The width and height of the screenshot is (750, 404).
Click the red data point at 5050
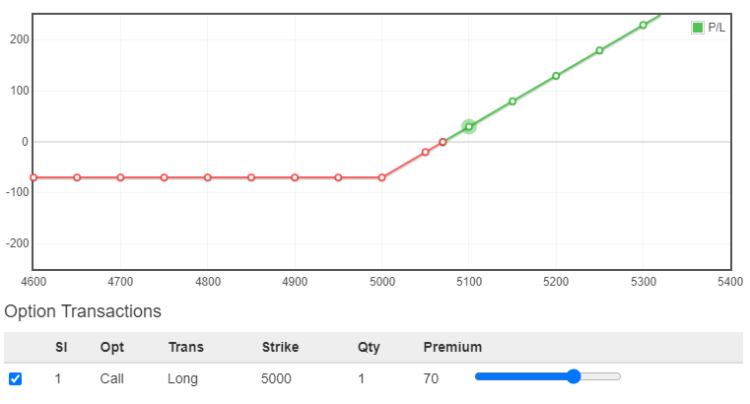tap(425, 152)
